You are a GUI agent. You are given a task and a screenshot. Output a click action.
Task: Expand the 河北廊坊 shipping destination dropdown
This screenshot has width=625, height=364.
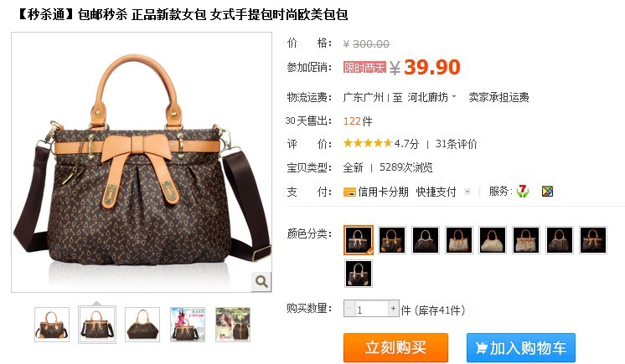[x=431, y=97]
